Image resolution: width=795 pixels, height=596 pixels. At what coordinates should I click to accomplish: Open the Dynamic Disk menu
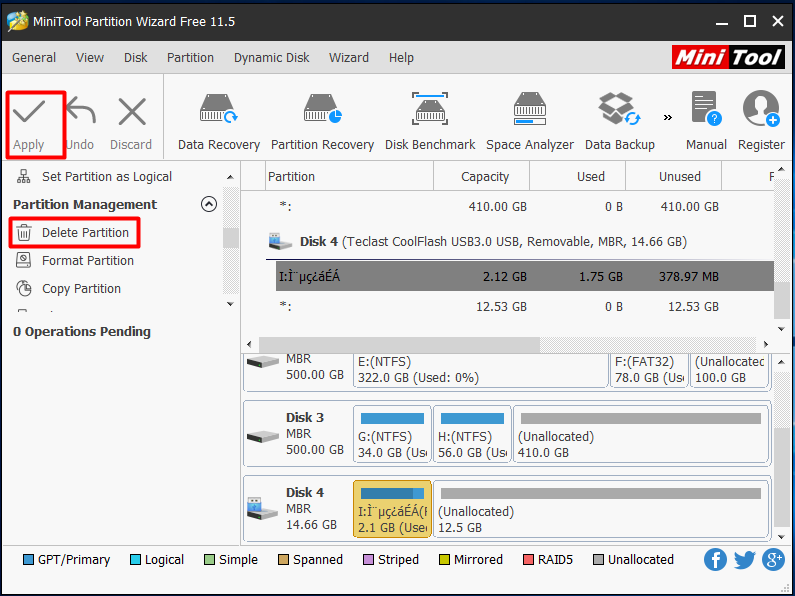tap(271, 58)
